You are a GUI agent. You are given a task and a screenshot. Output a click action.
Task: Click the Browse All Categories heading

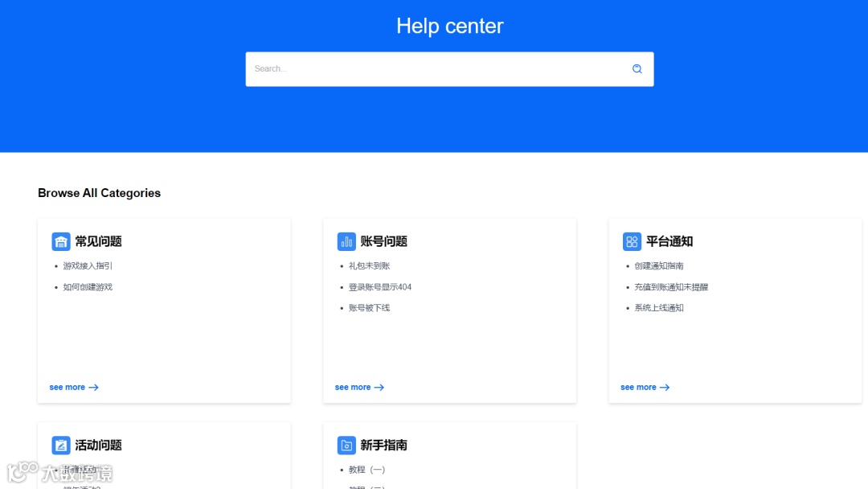click(x=99, y=193)
